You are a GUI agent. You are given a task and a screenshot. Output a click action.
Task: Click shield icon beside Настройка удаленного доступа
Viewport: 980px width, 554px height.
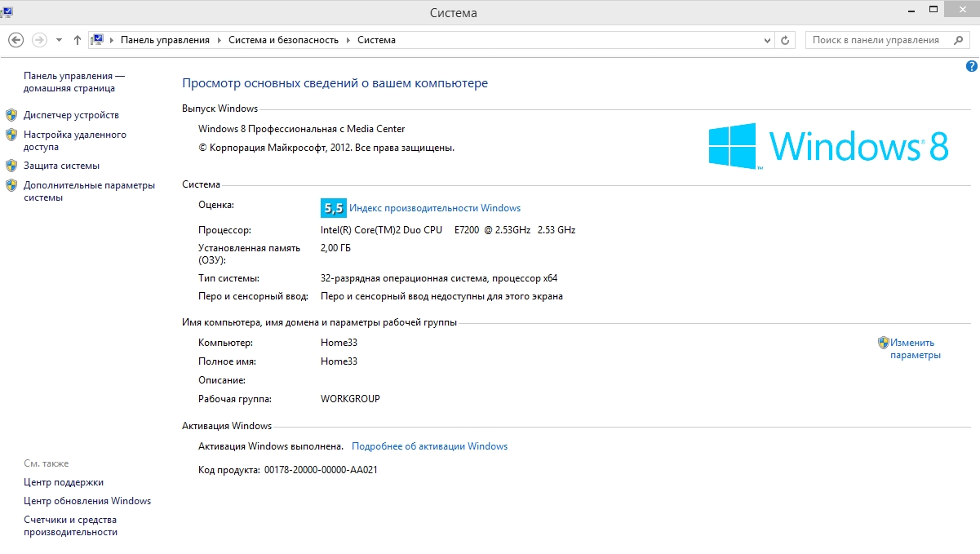[11, 135]
